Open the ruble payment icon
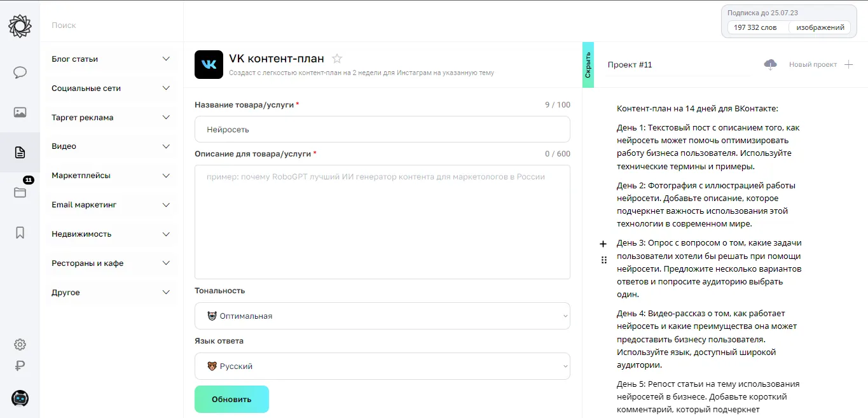 [20, 366]
